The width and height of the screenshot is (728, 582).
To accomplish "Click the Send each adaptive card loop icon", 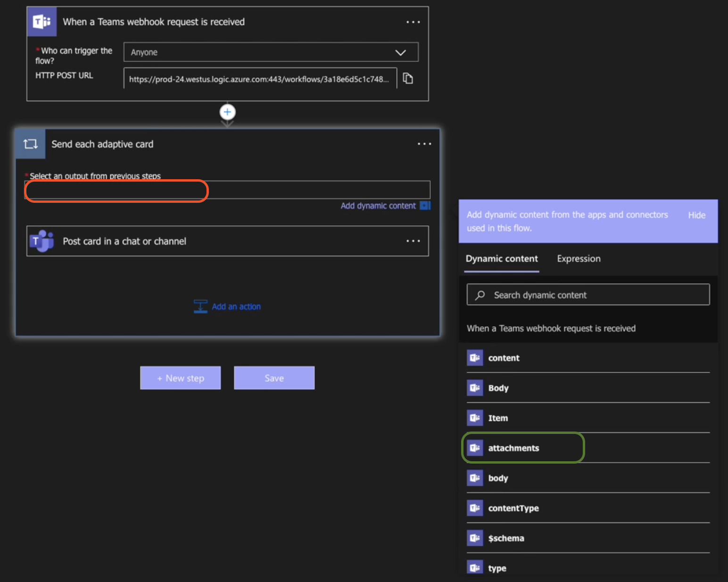I will point(31,144).
